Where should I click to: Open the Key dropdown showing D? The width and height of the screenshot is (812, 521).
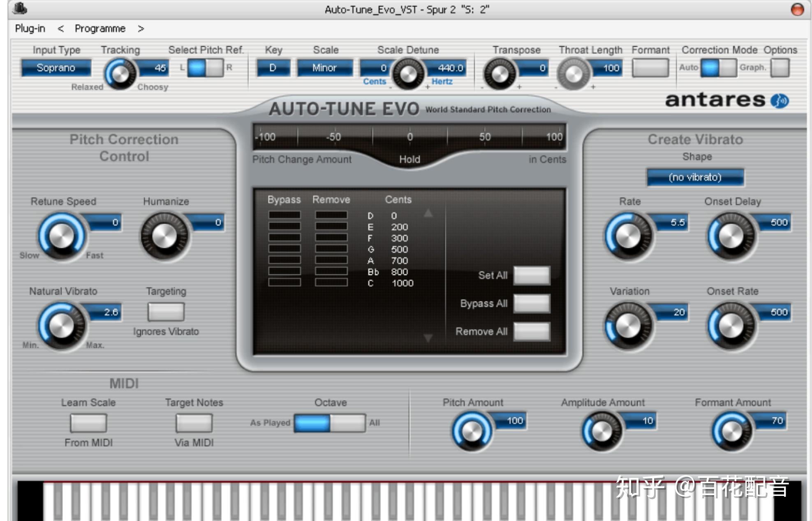click(273, 68)
